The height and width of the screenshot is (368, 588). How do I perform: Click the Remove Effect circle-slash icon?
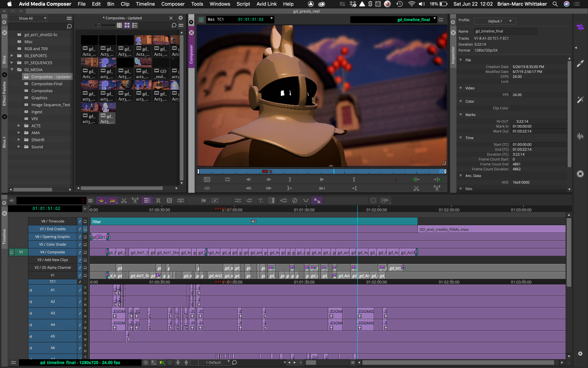click(295, 201)
